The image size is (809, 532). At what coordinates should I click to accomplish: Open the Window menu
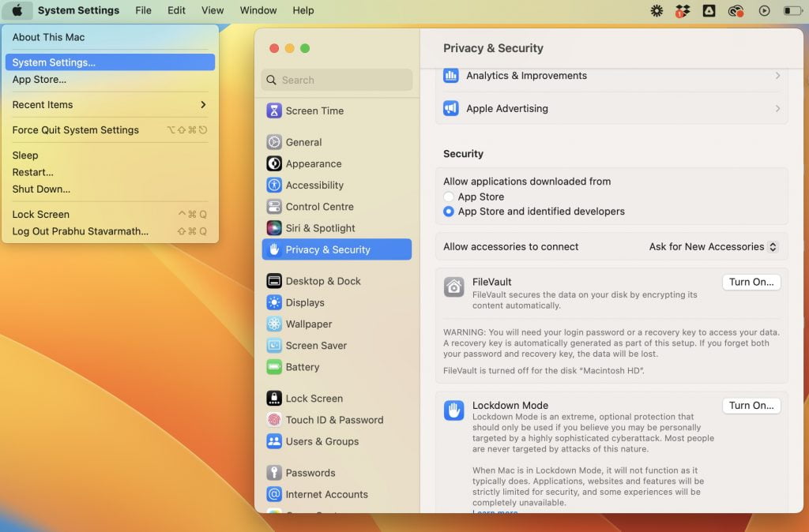(258, 10)
